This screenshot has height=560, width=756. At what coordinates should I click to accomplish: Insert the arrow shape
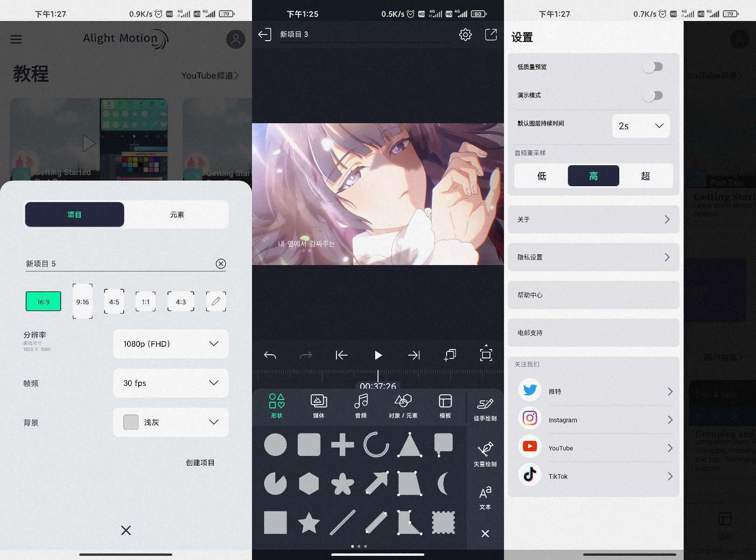(x=376, y=483)
